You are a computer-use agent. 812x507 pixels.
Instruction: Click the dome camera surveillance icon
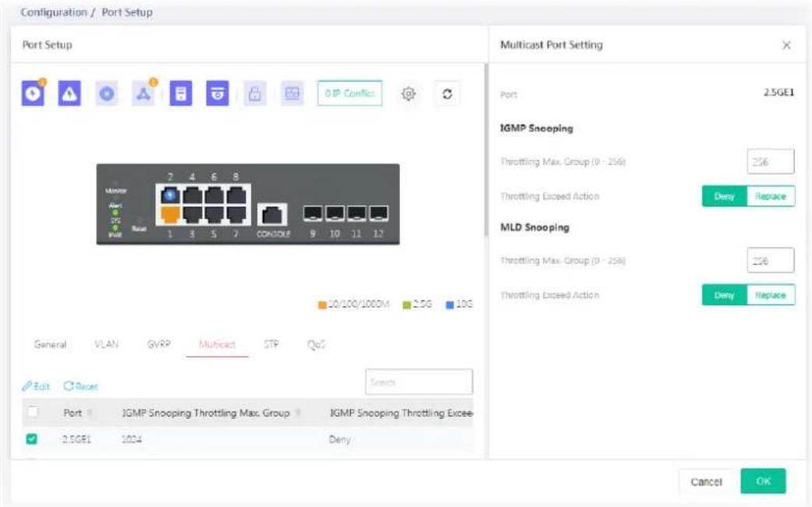point(217,93)
